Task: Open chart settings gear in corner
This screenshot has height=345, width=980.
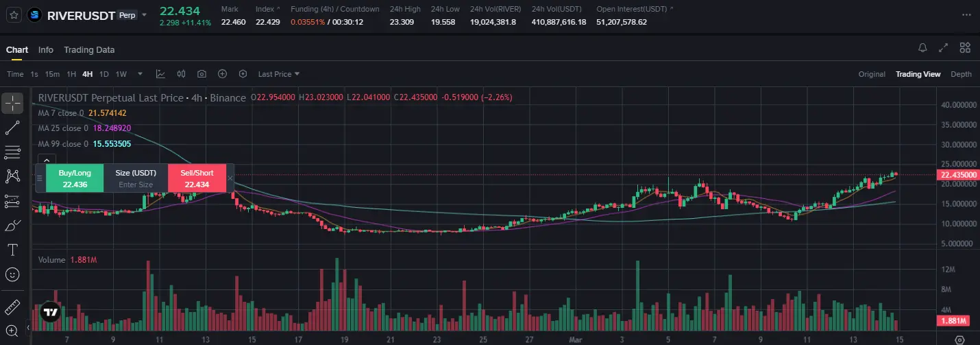Action: [959, 339]
